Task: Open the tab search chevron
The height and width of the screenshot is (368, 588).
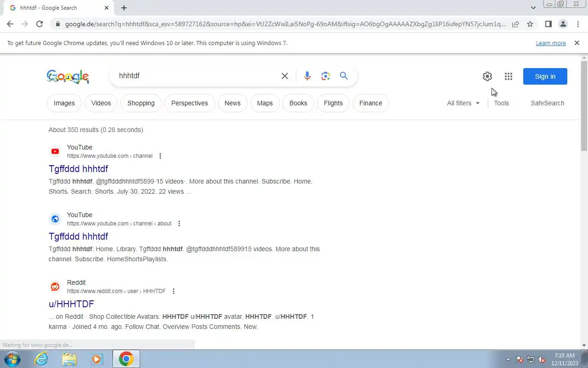Action: 533,8
